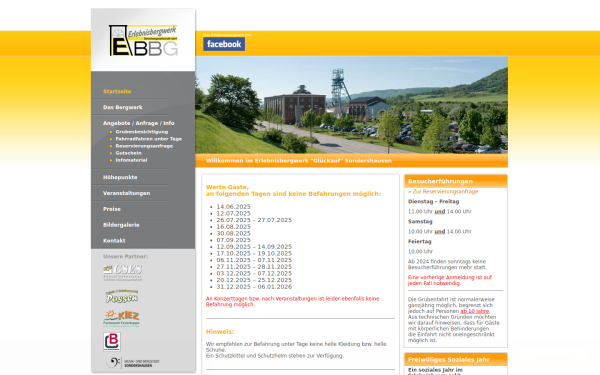Open Angebote / Anfrage / Info menu
The height and width of the screenshot is (375, 600).
coord(139,123)
